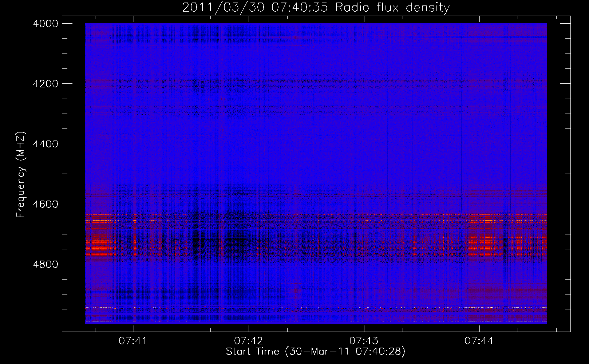Click the 07:42 time tick label
This screenshot has height=364, width=589.
[249, 341]
